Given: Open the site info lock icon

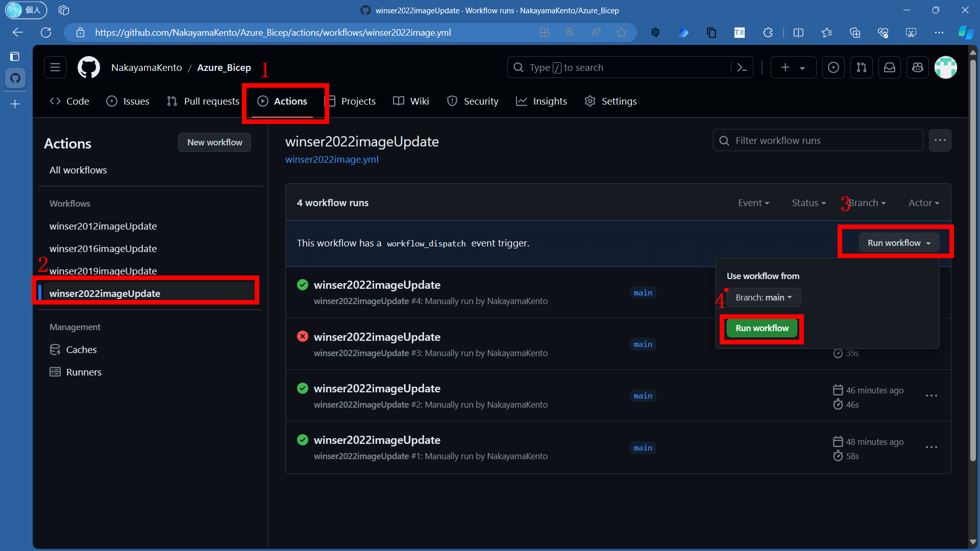Looking at the screenshot, I should (x=80, y=33).
